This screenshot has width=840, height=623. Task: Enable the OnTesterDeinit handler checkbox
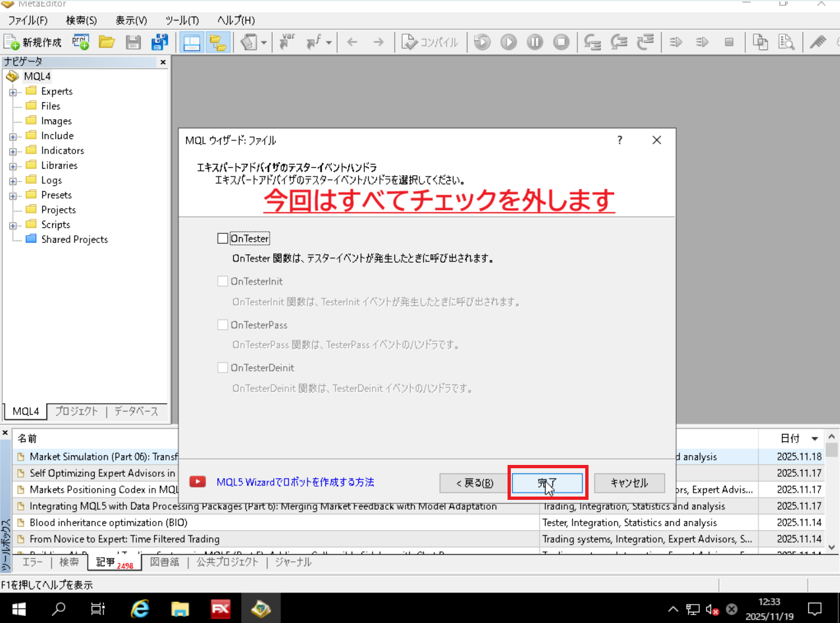[x=223, y=367]
